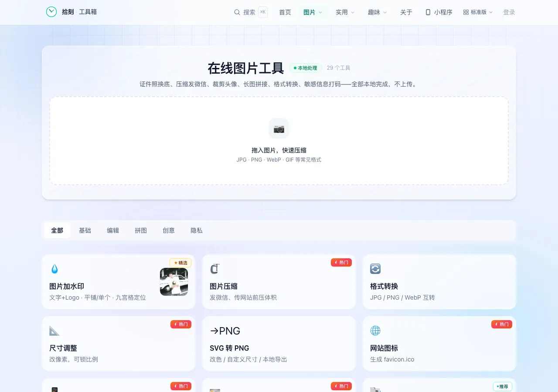558x392 pixels.
Task: Click the 热门 badge on 网站图标 card
Action: coord(502,324)
